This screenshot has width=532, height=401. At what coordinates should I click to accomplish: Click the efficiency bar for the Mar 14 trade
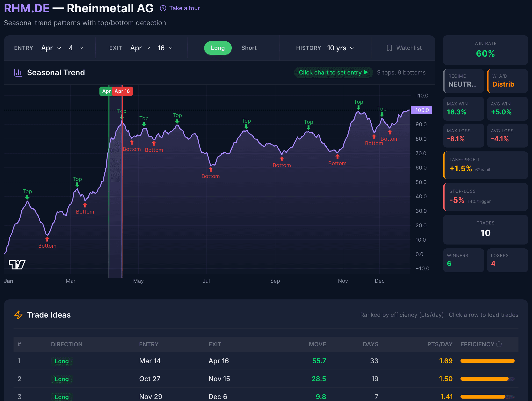pyautogui.click(x=487, y=361)
